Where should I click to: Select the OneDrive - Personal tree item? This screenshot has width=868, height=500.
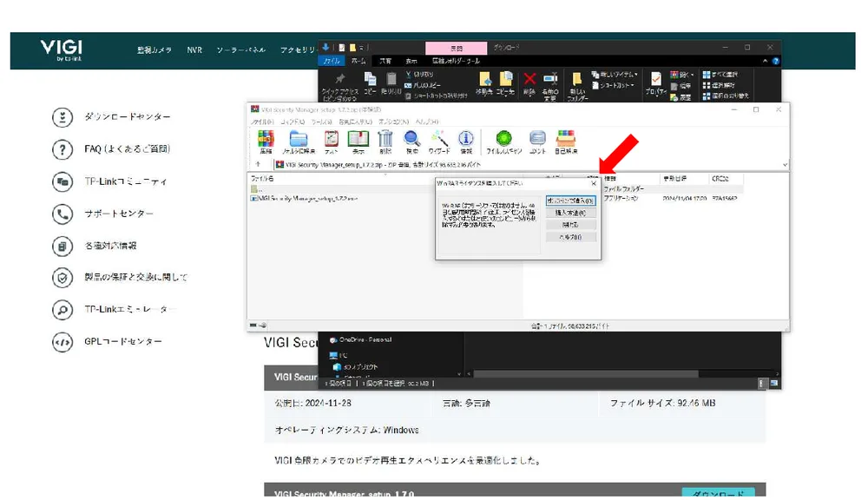(x=361, y=340)
